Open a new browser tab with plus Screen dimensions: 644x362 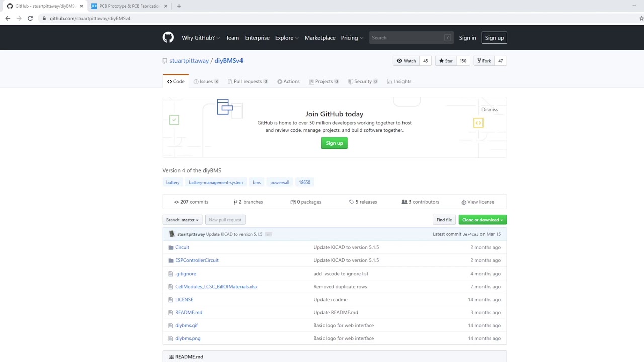179,6
